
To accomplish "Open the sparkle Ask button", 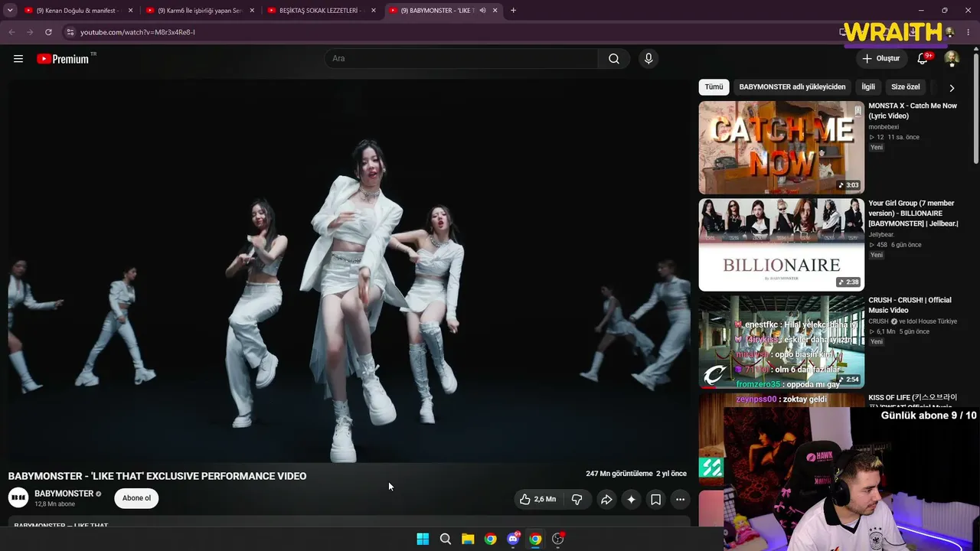I will point(631,500).
